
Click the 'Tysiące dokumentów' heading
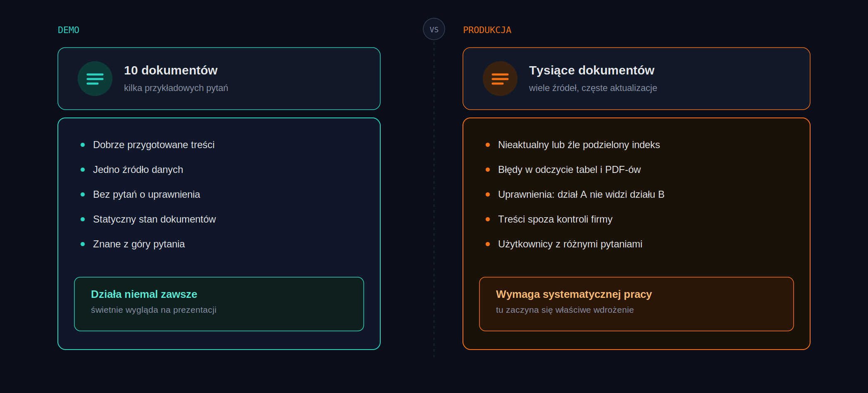[592, 70]
